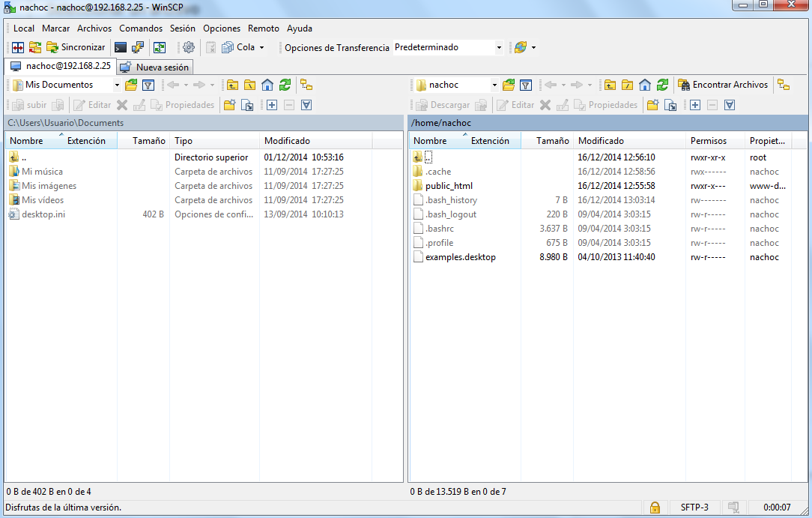Click the security lock icon in status bar
Screen dimensions: 812x518
(x=655, y=508)
